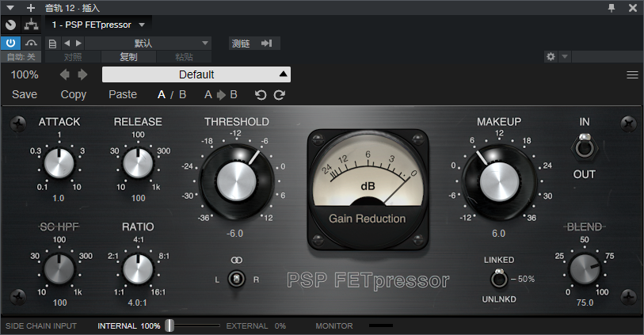
Task: Click the release value 100
Action: pos(138,198)
